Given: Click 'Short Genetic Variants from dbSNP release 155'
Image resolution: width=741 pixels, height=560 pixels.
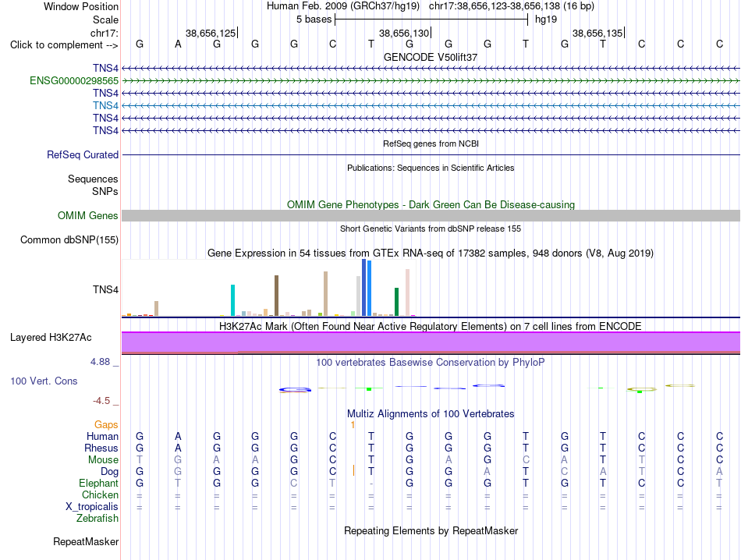Looking at the screenshot, I should pyautogui.click(x=431, y=229).
